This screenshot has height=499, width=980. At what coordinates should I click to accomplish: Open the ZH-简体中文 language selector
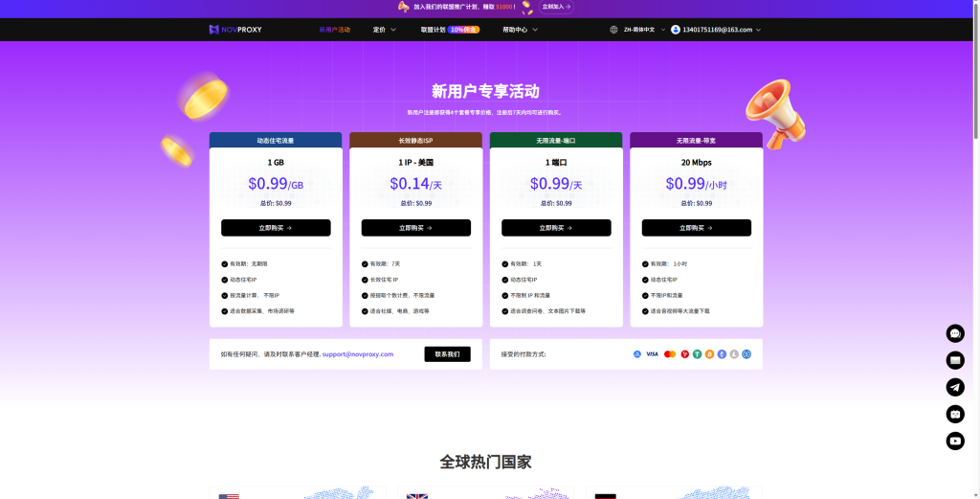[644, 30]
